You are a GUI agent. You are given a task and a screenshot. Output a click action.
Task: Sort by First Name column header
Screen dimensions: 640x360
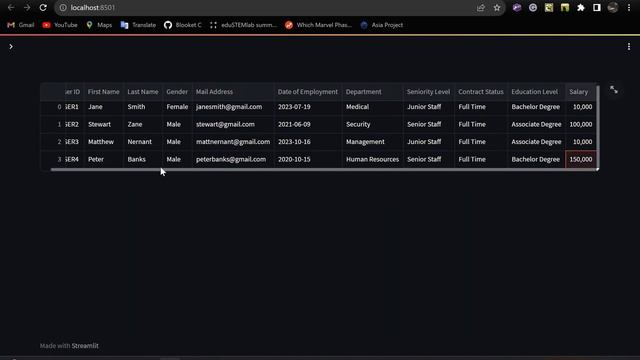click(x=104, y=92)
